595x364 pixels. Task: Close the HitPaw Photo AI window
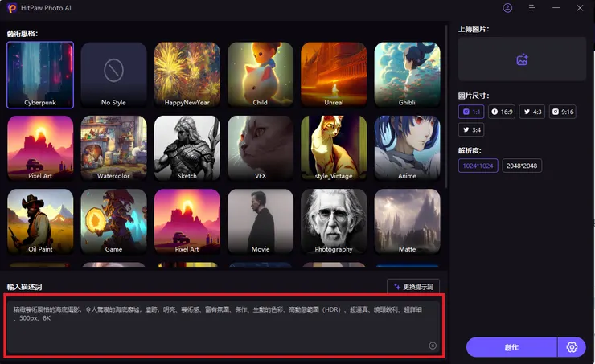[580, 8]
